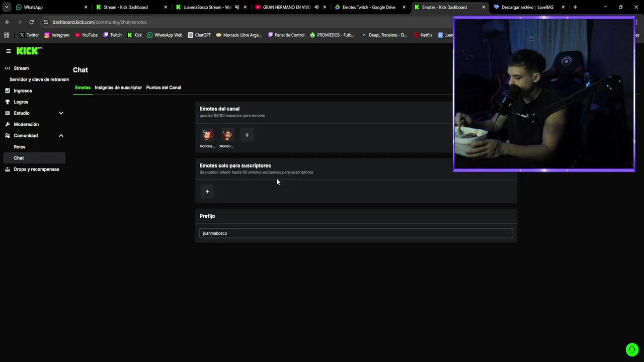Image resolution: width=644 pixels, height=362 pixels.
Task: Open the Kick bookmark
Action: coord(134,35)
